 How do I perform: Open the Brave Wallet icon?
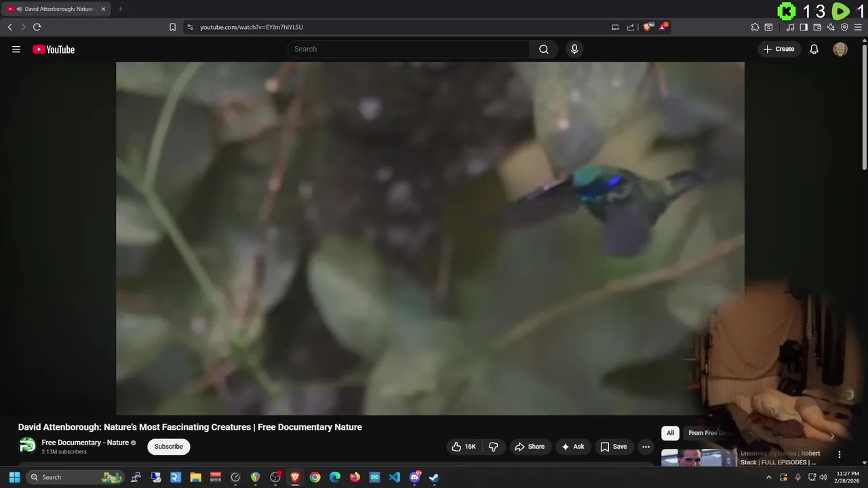point(817,27)
